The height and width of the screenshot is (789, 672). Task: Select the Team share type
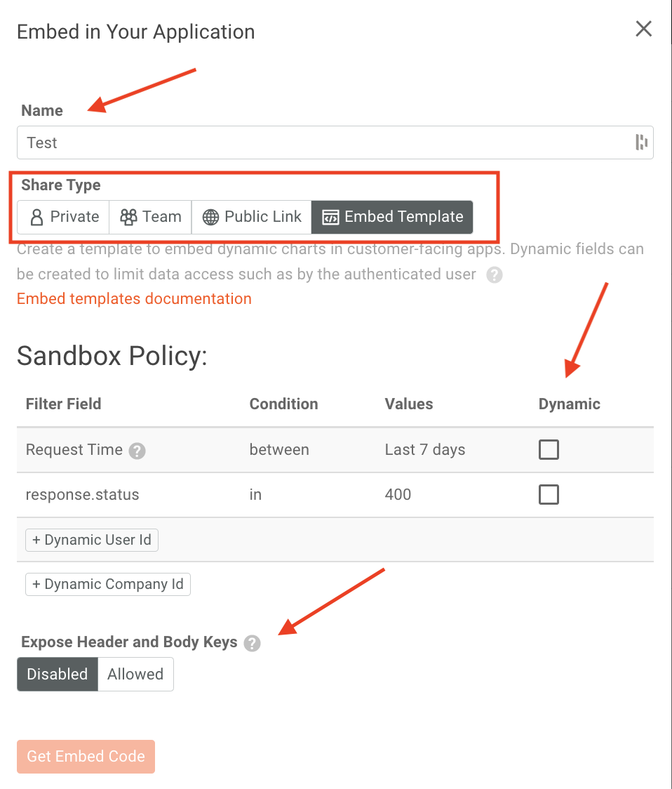pyautogui.click(x=150, y=217)
